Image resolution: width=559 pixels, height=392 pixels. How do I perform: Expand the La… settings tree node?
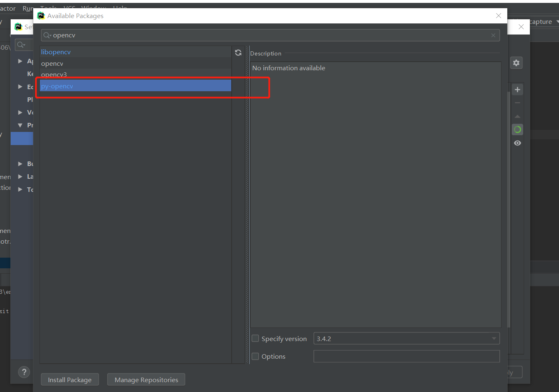point(20,176)
